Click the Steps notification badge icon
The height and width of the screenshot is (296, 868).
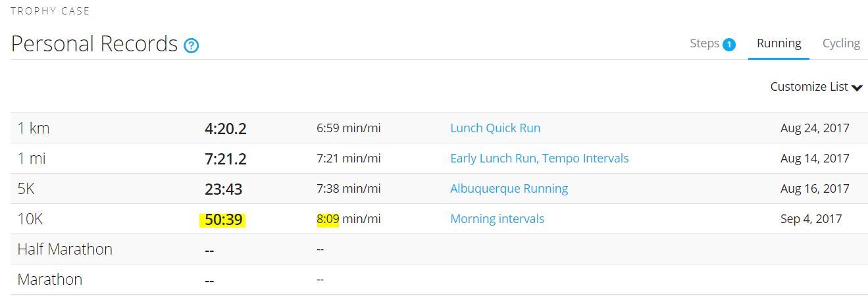[x=728, y=45]
